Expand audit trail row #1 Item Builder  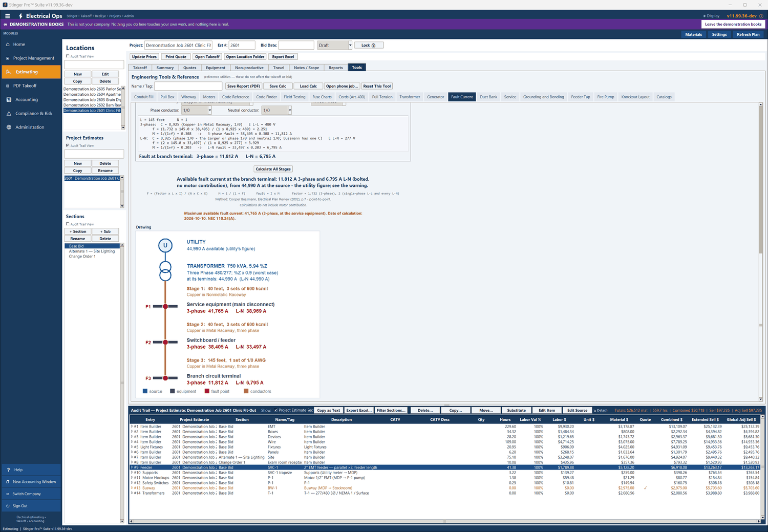tap(132, 427)
